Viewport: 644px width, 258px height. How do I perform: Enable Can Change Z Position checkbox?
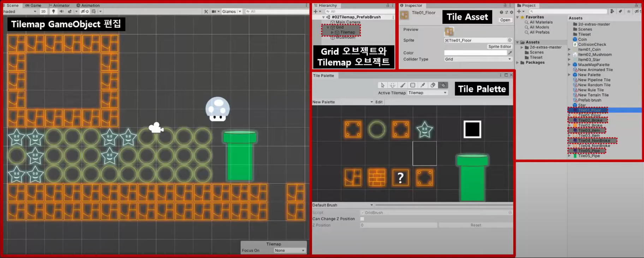tap(362, 219)
